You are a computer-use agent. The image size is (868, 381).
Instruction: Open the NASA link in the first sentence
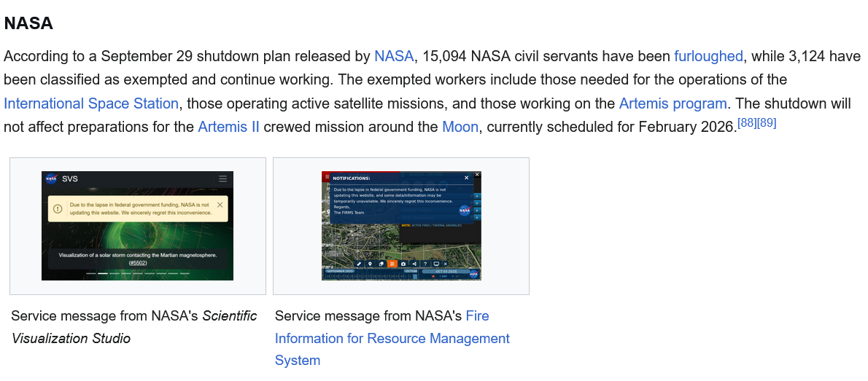click(394, 56)
